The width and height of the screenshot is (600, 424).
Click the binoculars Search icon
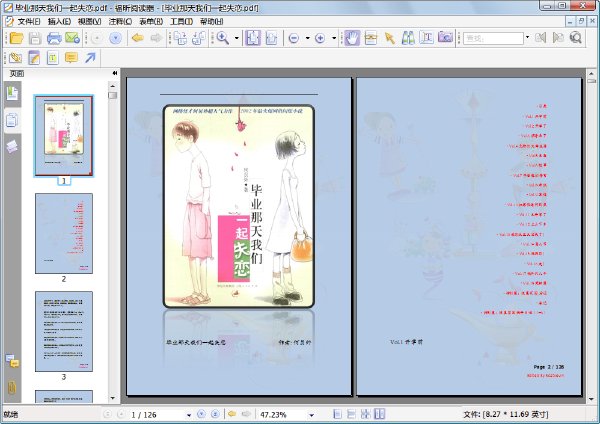pyautogui.click(x=408, y=38)
